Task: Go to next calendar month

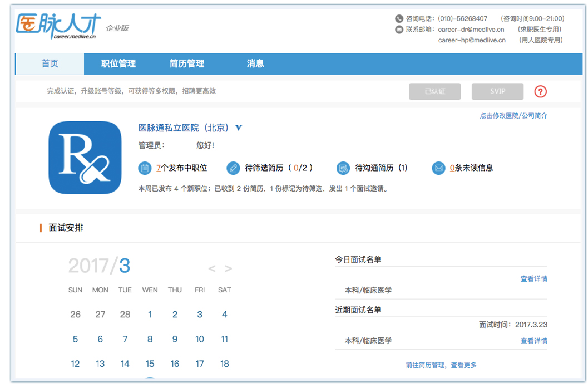Action: coord(228,268)
